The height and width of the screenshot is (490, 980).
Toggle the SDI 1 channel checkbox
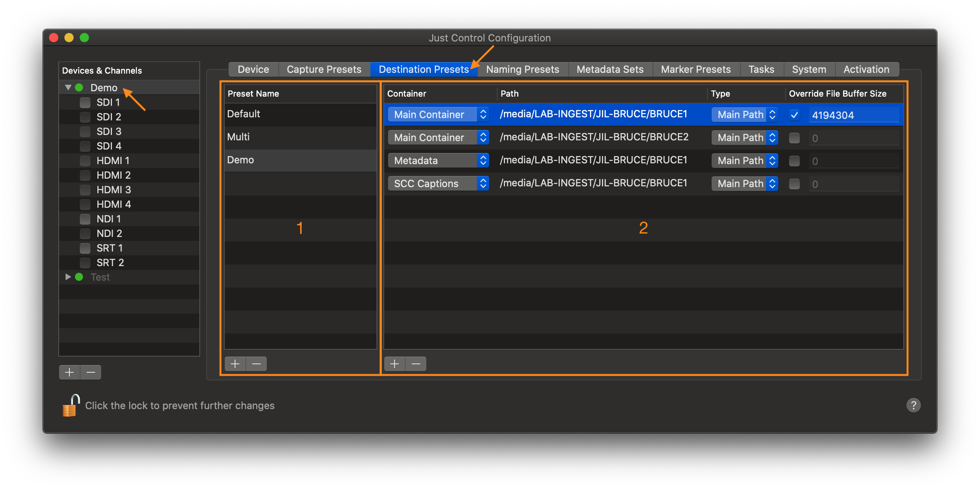click(85, 102)
